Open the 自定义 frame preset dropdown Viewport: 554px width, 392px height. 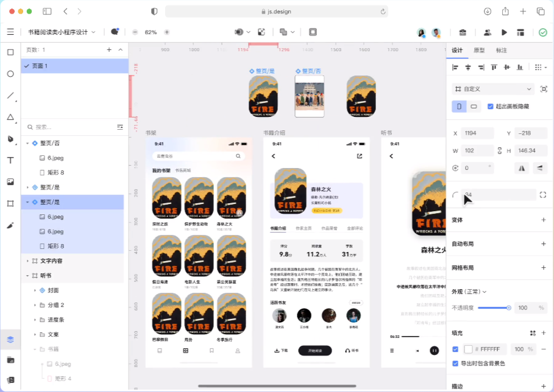click(492, 89)
